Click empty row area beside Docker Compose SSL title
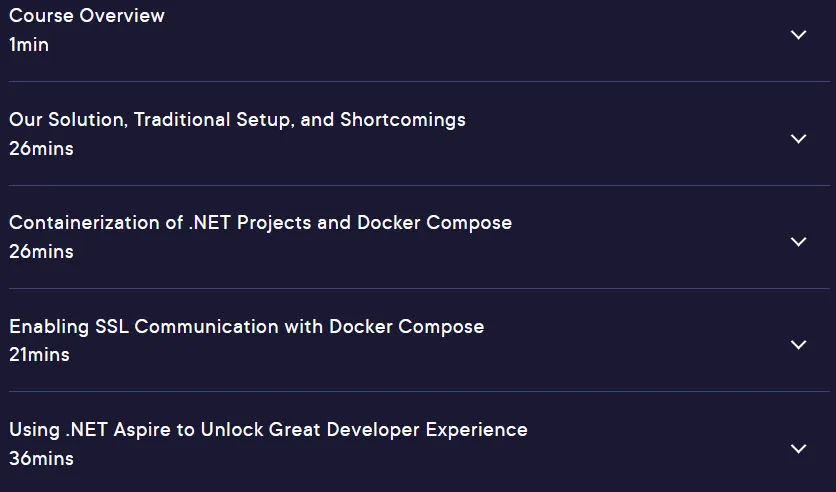This screenshot has height=492, width=836. 634,340
